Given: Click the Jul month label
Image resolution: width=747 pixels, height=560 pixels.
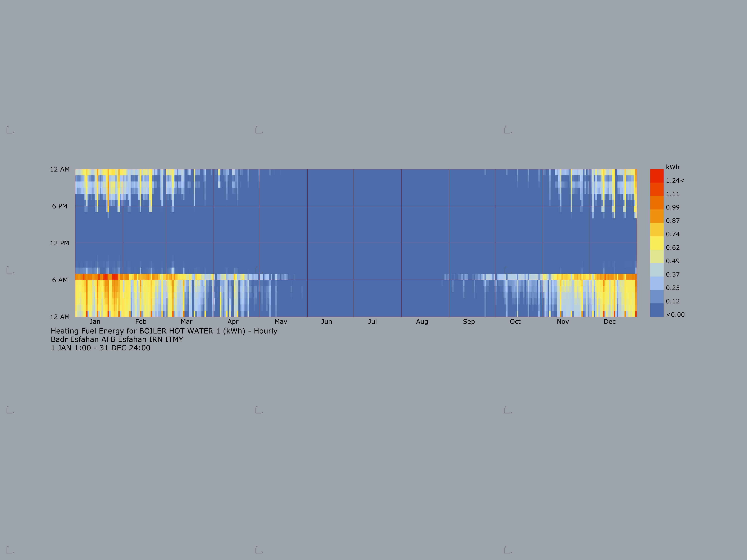Looking at the screenshot, I should click(373, 322).
